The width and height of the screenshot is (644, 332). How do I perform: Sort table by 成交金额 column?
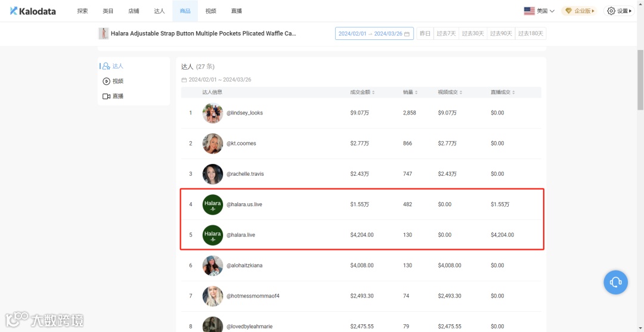(x=363, y=92)
